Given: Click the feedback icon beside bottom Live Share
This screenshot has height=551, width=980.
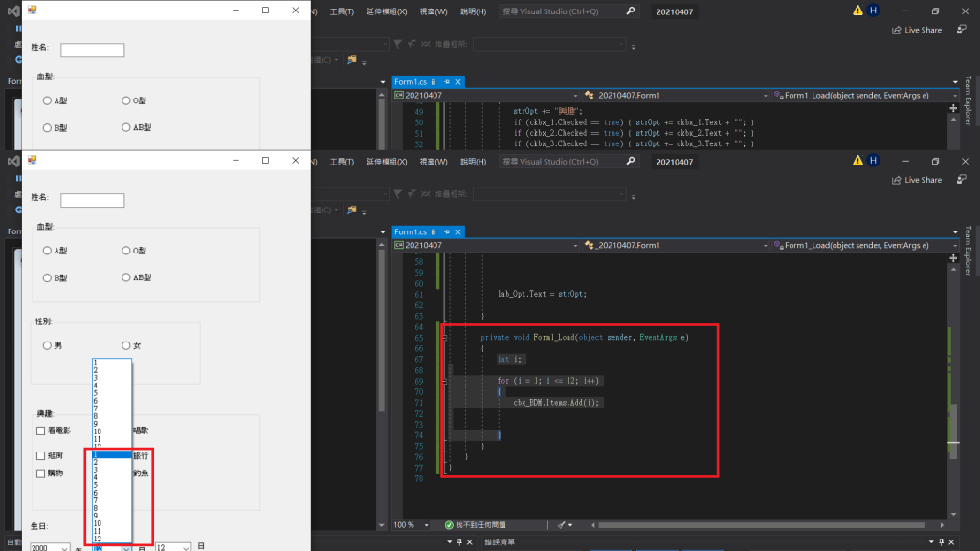Looking at the screenshot, I should pos(961,179).
